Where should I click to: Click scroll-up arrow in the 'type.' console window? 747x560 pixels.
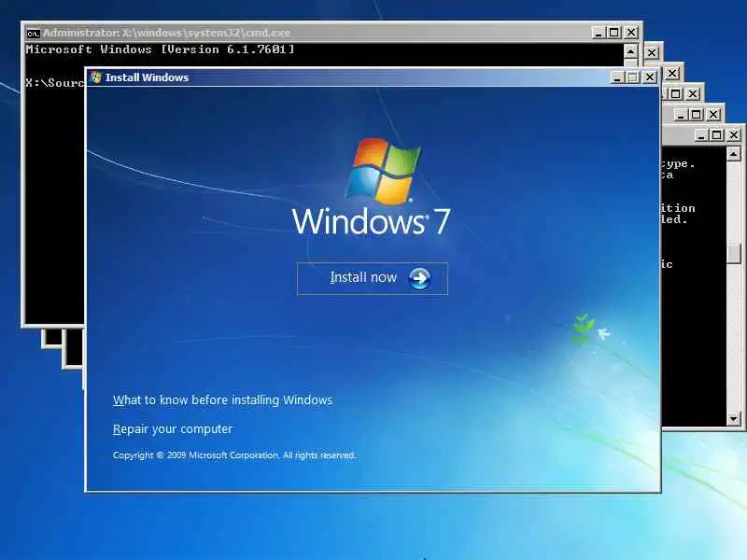point(734,154)
